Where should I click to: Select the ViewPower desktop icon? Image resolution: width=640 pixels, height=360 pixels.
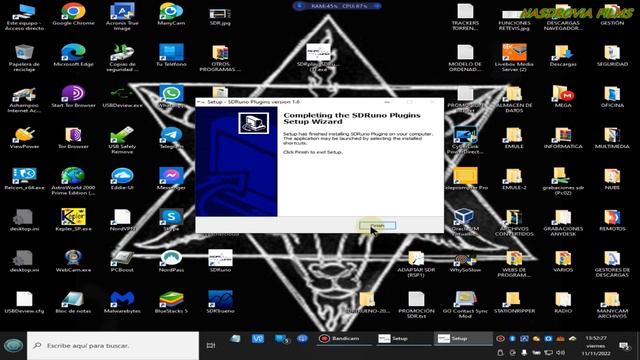click(x=24, y=138)
